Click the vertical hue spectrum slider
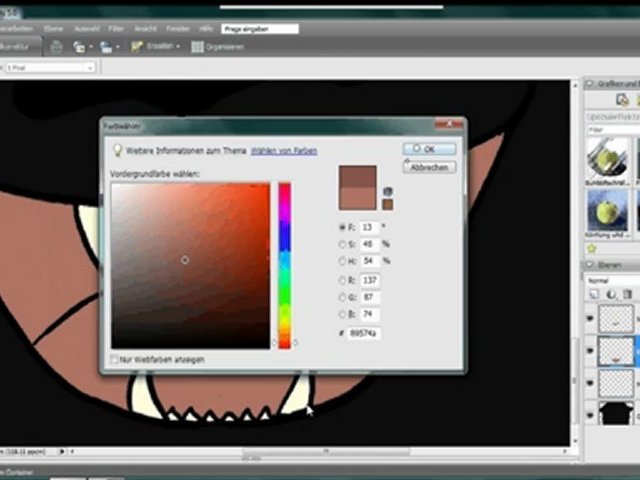This screenshot has height=480, width=640. point(284,265)
